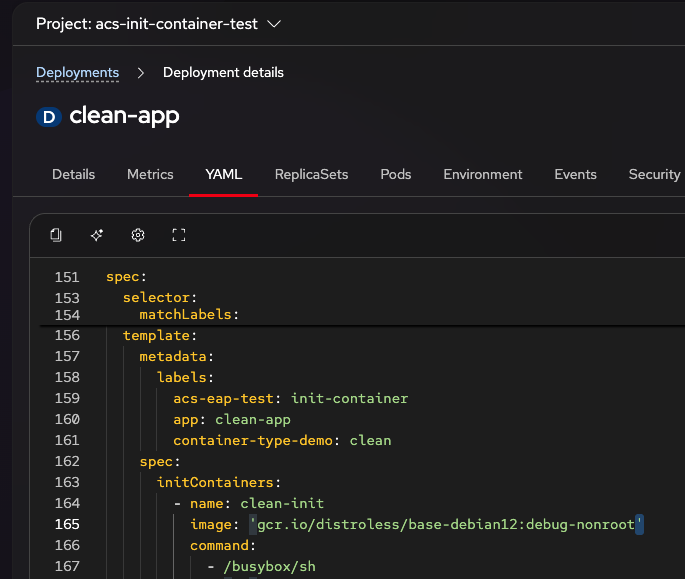
Task: Switch to the Metrics tab
Action: pyautogui.click(x=150, y=174)
